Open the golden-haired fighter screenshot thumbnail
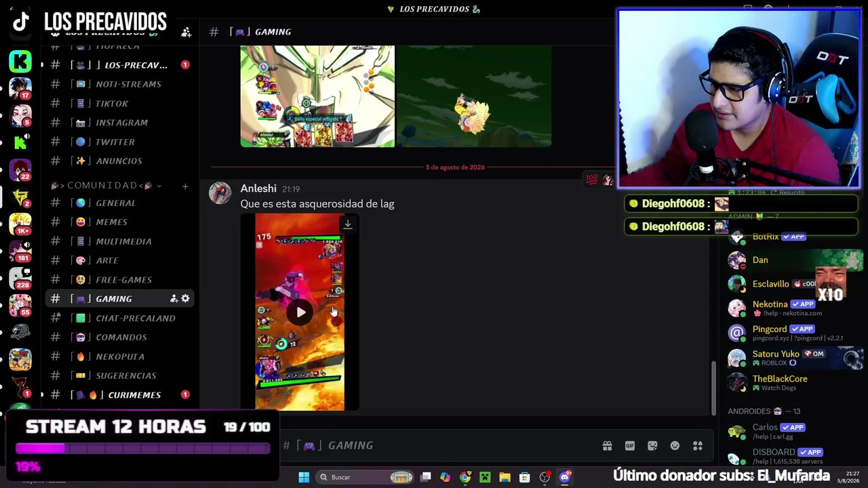Screen dimensions: 868x488 (474, 96)
